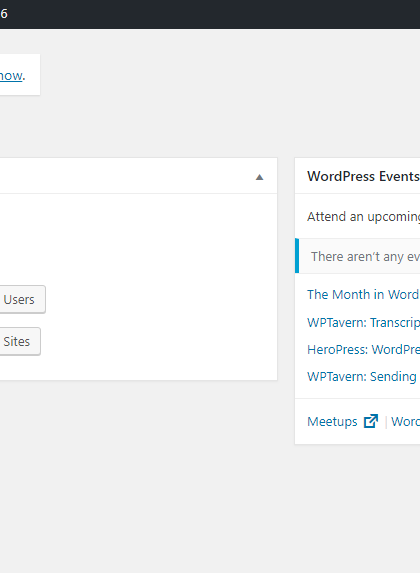Screen dimensions: 420x573
Task: Click the "Attend an upcoming" events text
Action: [x=363, y=217]
